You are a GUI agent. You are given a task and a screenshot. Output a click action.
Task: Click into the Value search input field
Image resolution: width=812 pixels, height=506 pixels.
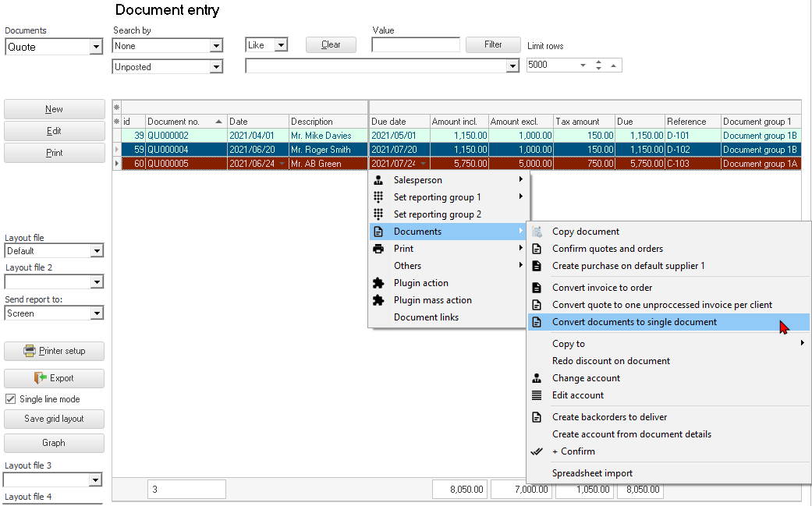pos(416,45)
